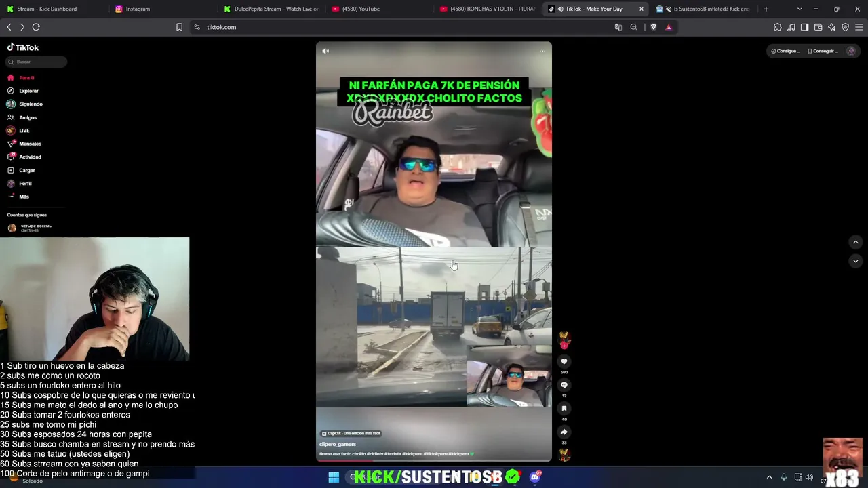The height and width of the screenshot is (488, 868).
Task: Open the Actividad notifications
Action: [x=24, y=157]
